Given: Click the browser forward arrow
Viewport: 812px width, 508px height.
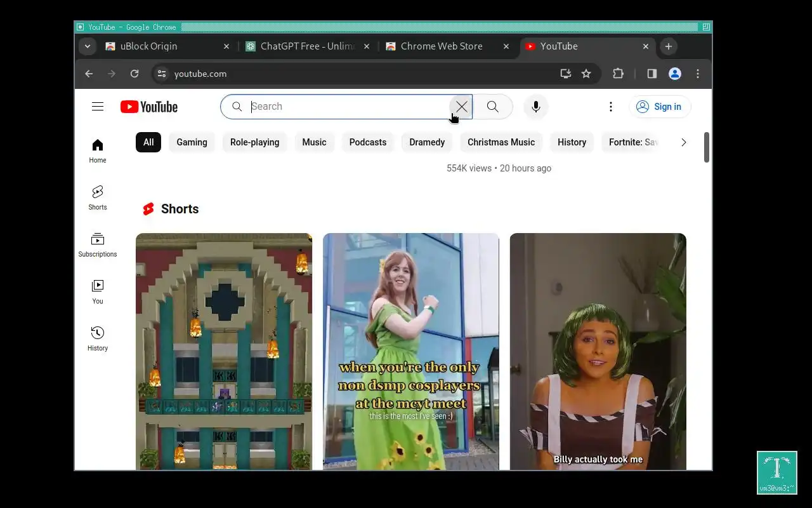Looking at the screenshot, I should (112, 74).
